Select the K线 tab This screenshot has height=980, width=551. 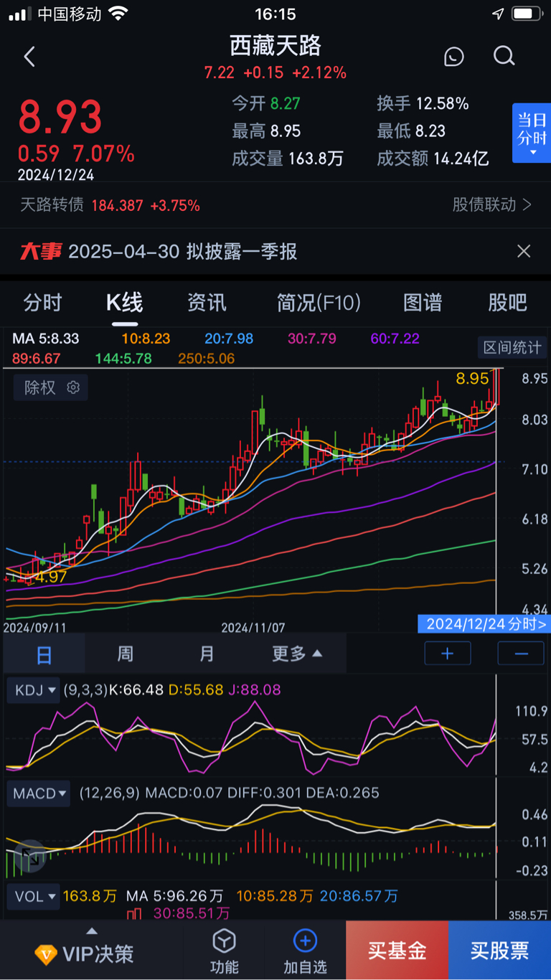point(125,303)
